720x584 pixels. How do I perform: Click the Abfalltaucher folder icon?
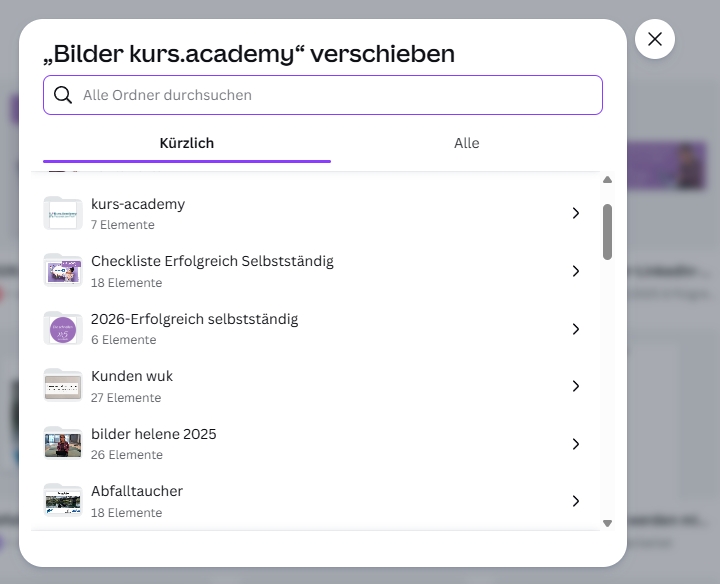tap(63, 501)
